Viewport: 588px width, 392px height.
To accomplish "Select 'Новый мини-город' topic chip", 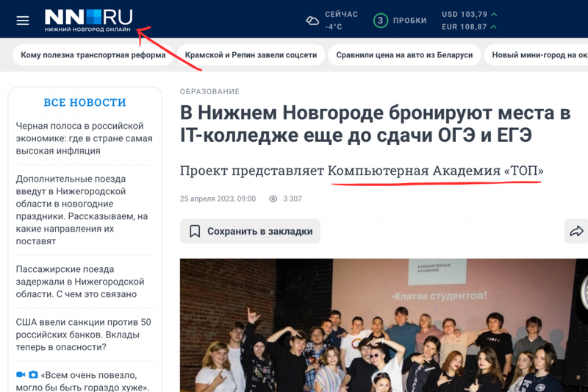I will 537,55.
